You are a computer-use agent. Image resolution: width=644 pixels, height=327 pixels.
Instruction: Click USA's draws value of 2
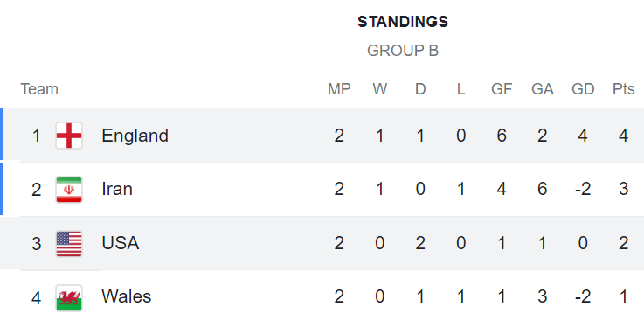(x=420, y=244)
